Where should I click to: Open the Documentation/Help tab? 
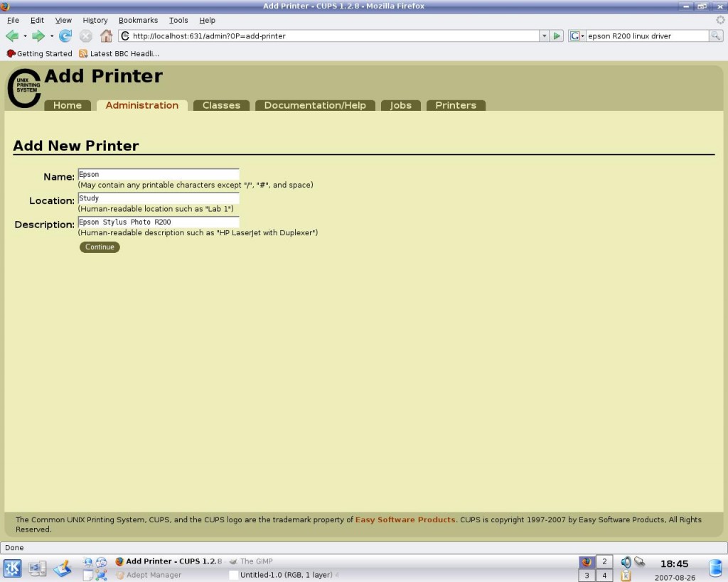click(315, 105)
